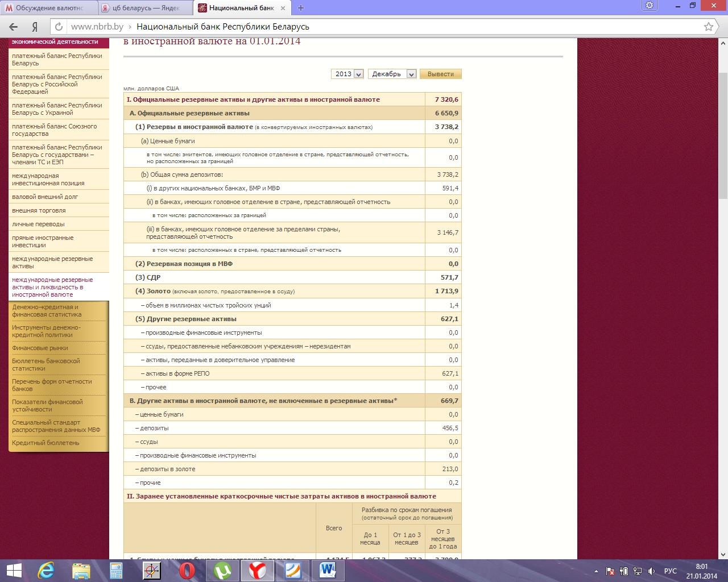The height and width of the screenshot is (582, 728).
Task: Bookmark page with the star icon
Action: [x=708, y=27]
